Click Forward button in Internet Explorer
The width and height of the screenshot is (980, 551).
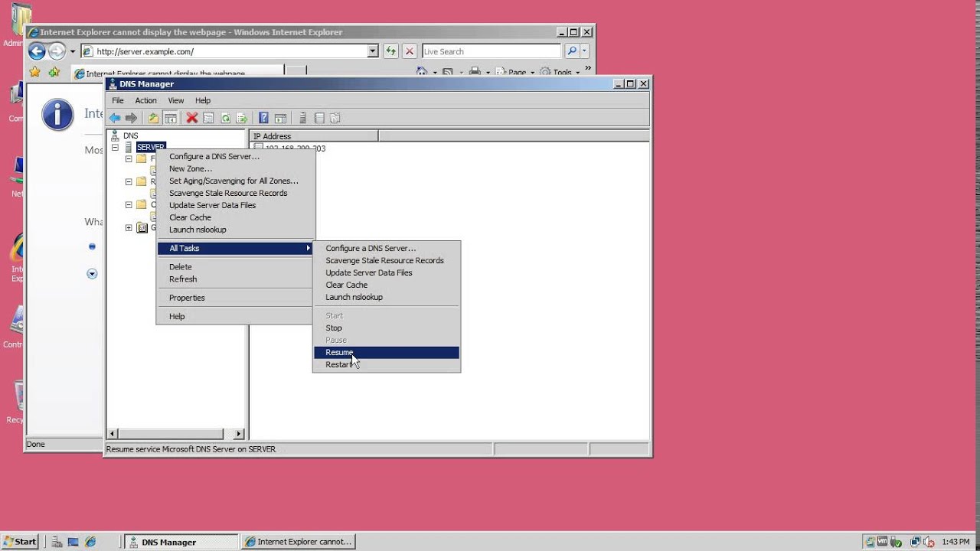click(57, 51)
